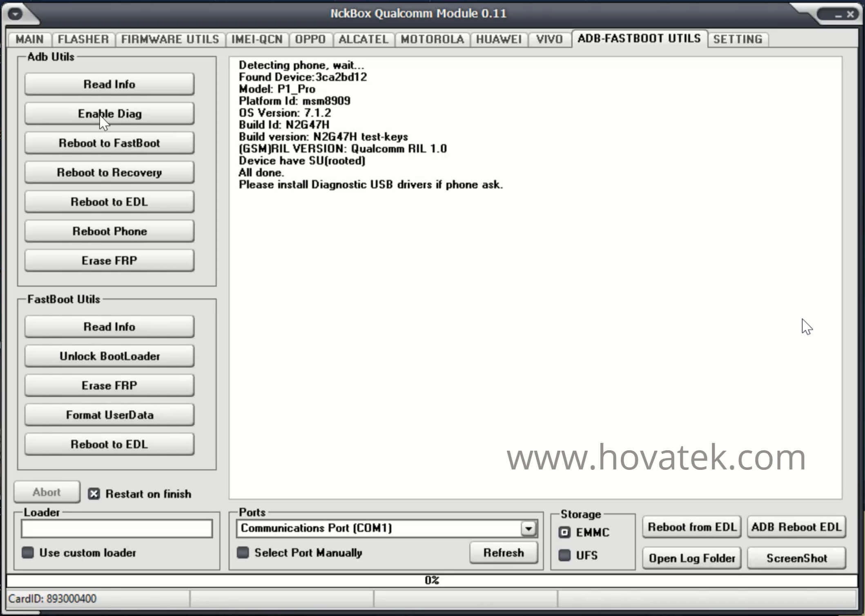The height and width of the screenshot is (616, 865).
Task: Open the ALCATEL tab
Action: pyautogui.click(x=363, y=39)
